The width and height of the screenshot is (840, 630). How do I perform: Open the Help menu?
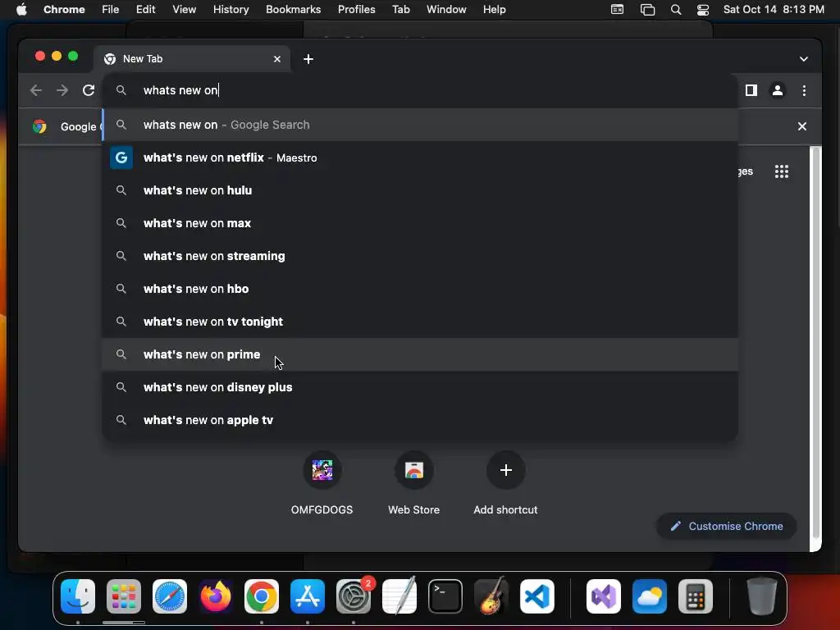click(494, 9)
